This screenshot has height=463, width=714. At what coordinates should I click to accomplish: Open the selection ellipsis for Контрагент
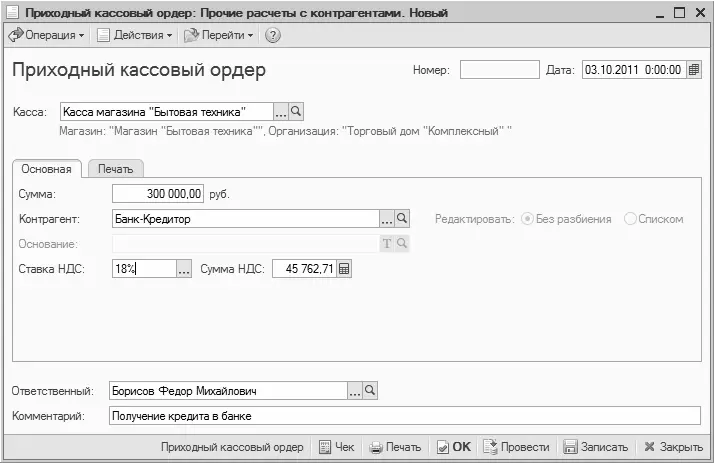pyautogui.click(x=387, y=219)
